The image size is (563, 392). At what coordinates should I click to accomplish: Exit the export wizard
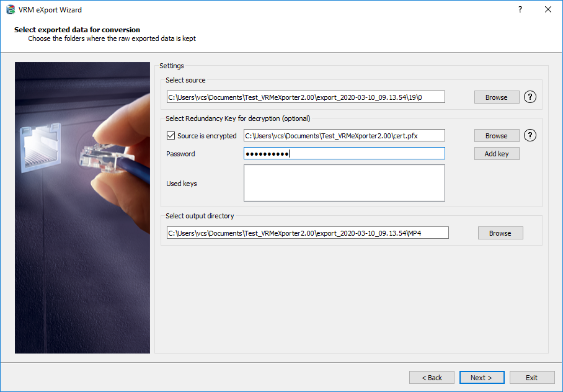point(531,378)
